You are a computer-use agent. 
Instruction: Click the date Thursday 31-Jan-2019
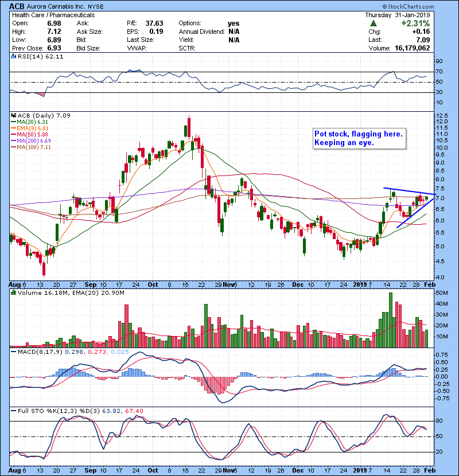coord(398,15)
